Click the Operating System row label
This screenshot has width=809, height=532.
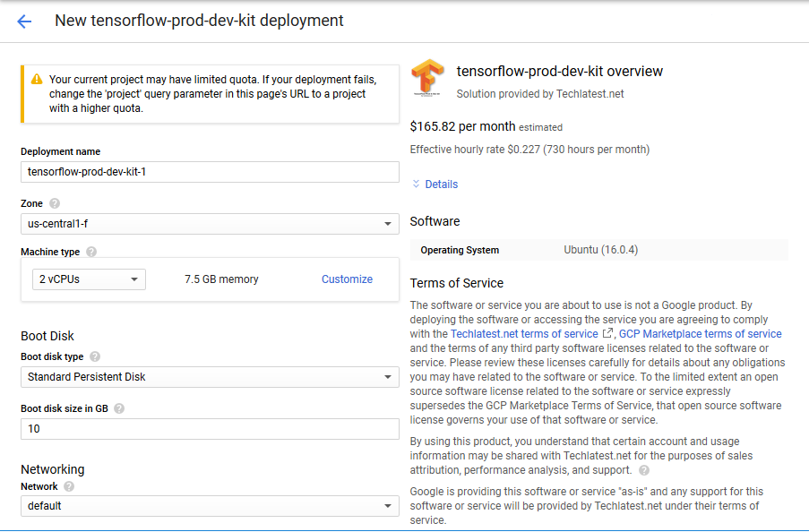(x=460, y=250)
